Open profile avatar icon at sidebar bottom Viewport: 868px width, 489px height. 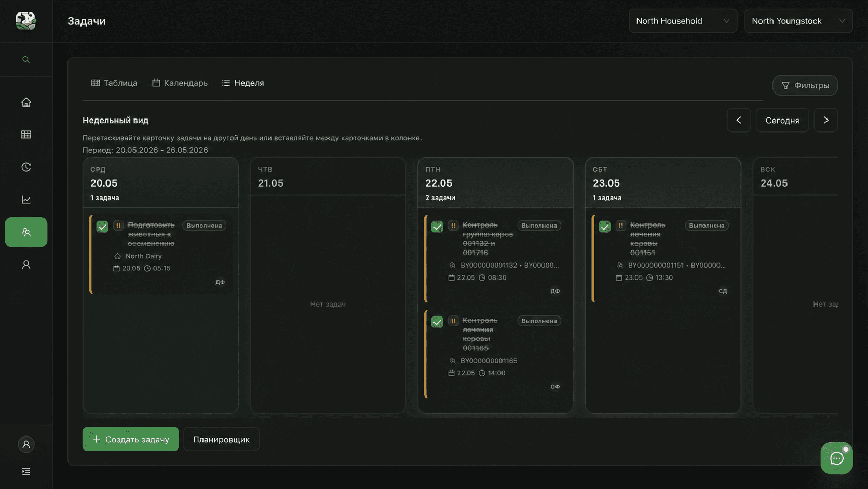pos(26,444)
